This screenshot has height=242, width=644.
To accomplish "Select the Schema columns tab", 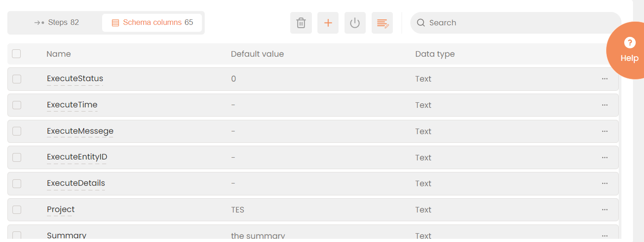I will 152,23.
